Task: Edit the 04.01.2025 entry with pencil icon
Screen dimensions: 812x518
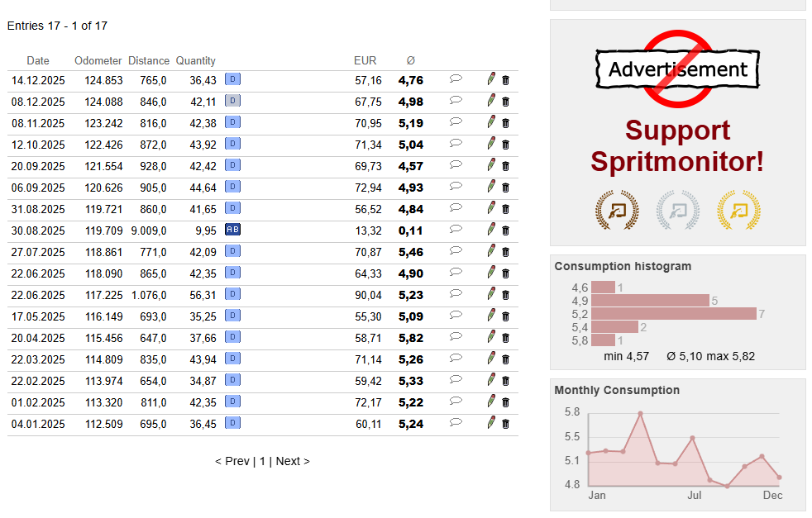Action: tap(491, 423)
